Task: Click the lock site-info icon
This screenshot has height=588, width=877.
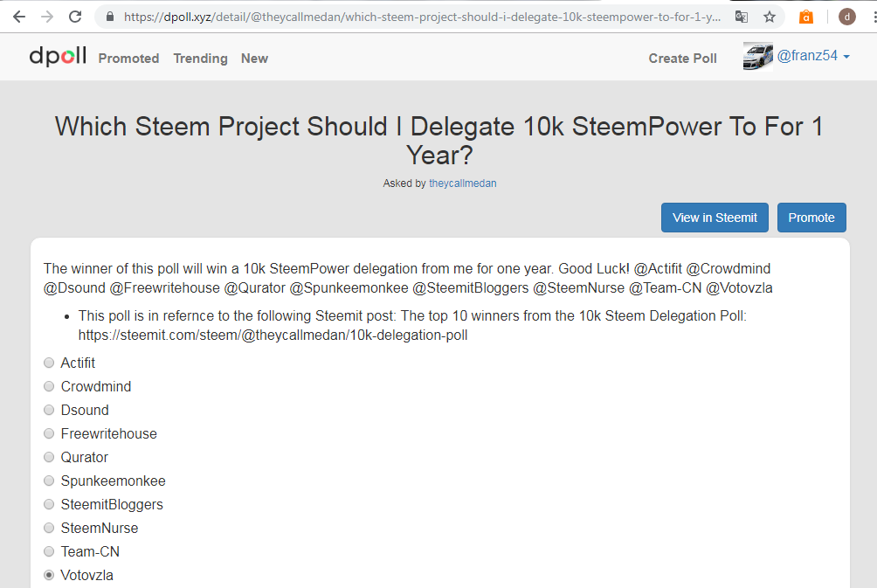Action: [x=110, y=17]
